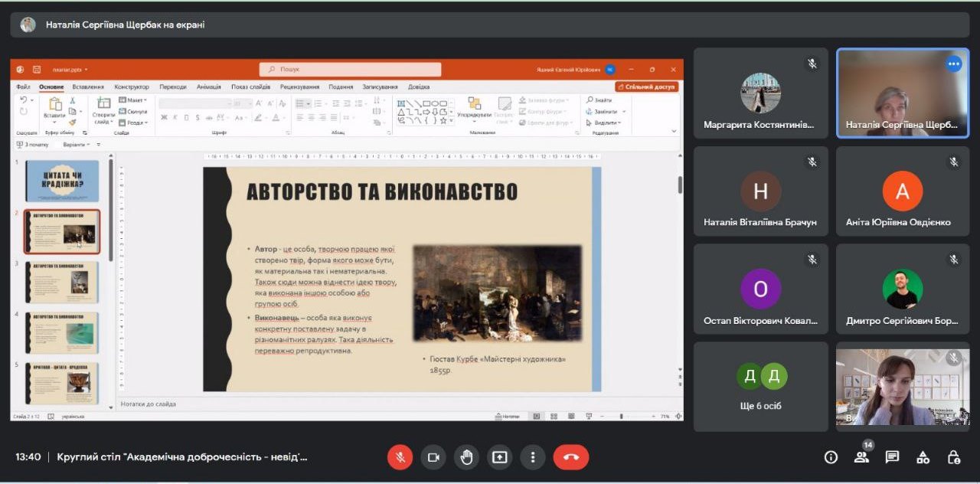
Task: Open the chat panel
Action: tap(892, 457)
